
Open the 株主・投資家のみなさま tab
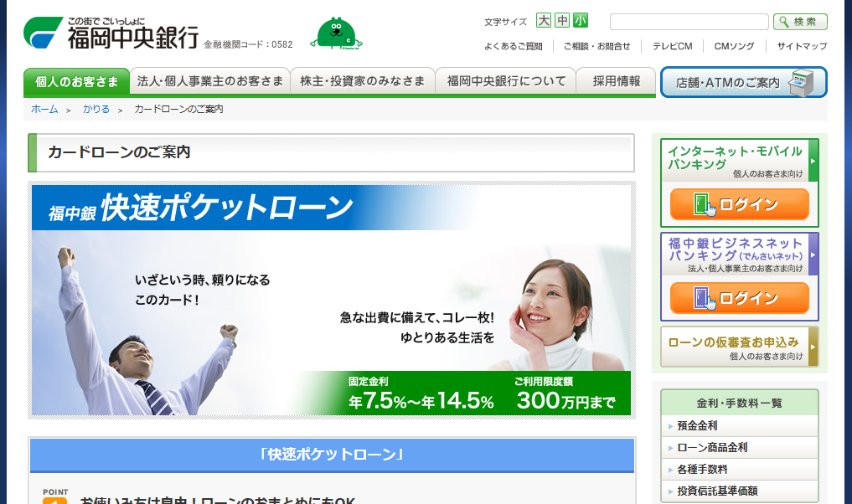pyautogui.click(x=362, y=81)
